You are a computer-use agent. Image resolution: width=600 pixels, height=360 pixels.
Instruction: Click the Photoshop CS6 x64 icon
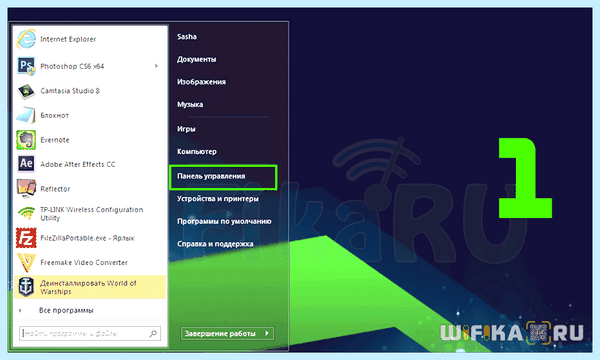(x=26, y=66)
